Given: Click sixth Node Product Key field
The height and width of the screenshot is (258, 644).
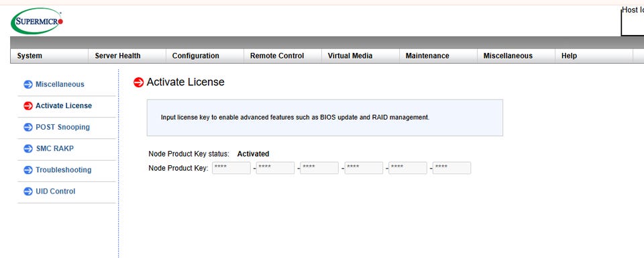Looking at the screenshot, I should point(451,168).
